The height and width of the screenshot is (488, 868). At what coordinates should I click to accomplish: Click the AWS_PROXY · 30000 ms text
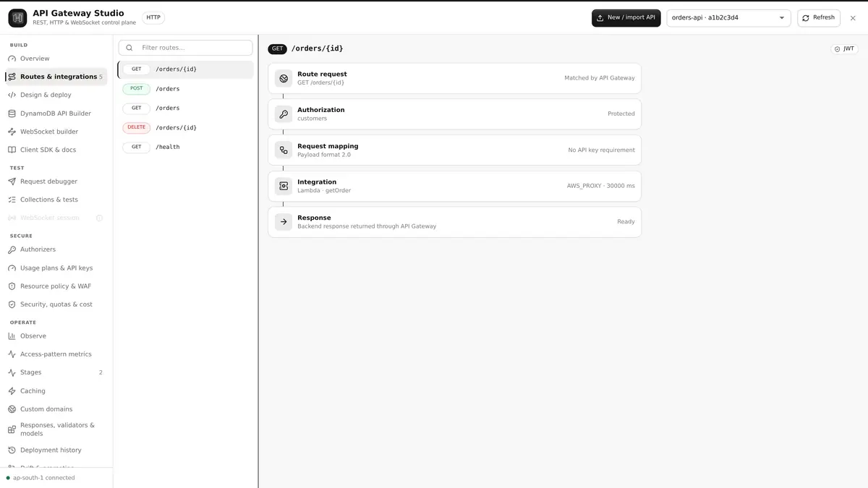(x=600, y=186)
